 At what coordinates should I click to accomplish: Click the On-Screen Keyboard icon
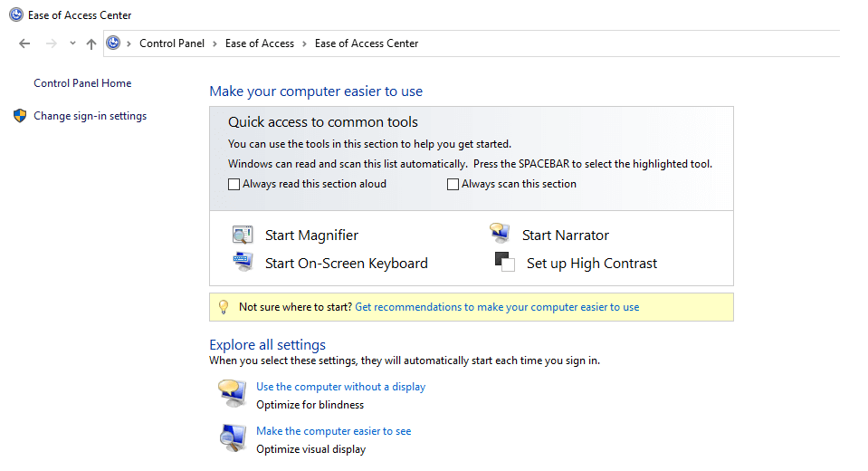click(x=243, y=262)
